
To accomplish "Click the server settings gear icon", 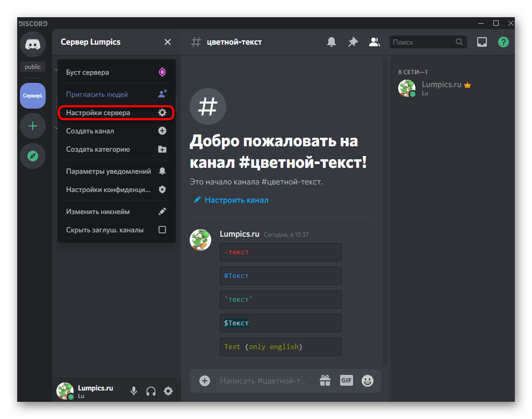I will pyautogui.click(x=162, y=112).
